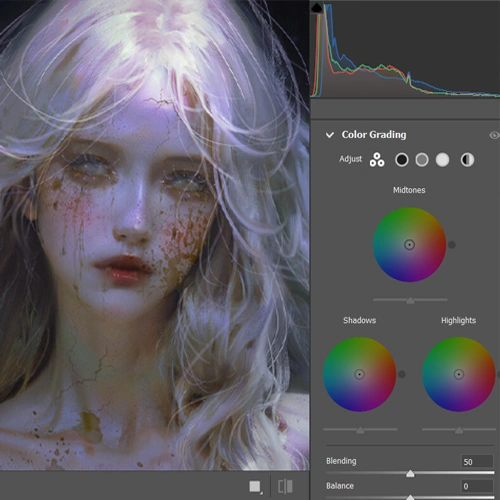The image size is (500, 500).
Task: Click center of Midtones color wheel
Action: pyautogui.click(x=409, y=245)
